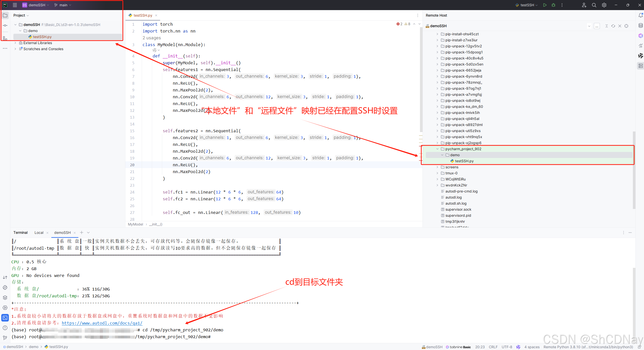
Task: Open Notifications bell icon
Action: [x=640, y=15]
